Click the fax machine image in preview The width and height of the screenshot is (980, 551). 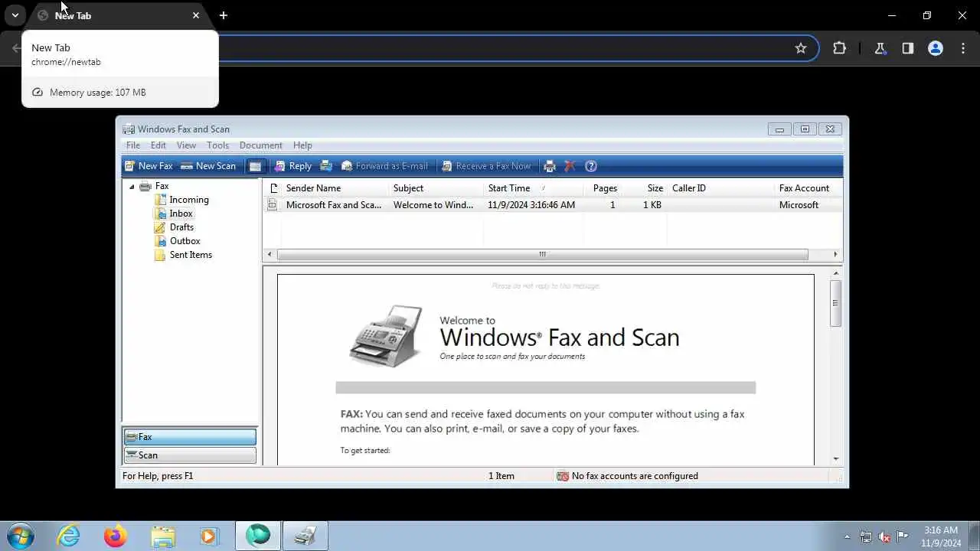point(386,336)
